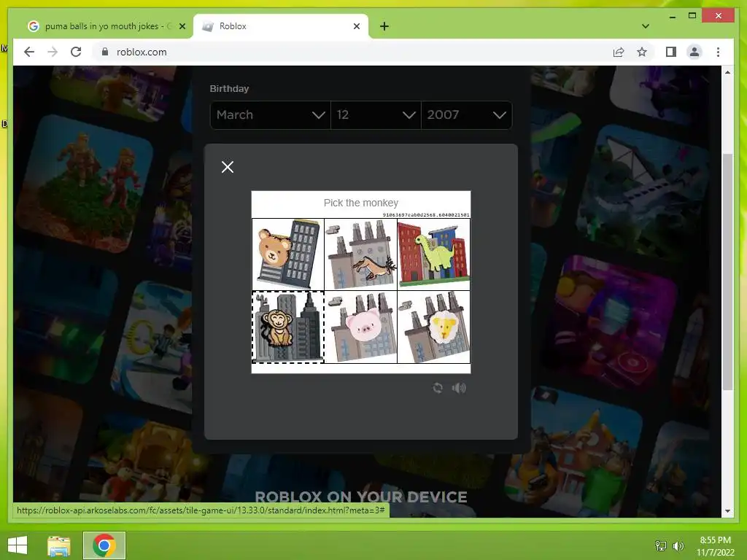Open File Explorer from taskbar

point(58,545)
